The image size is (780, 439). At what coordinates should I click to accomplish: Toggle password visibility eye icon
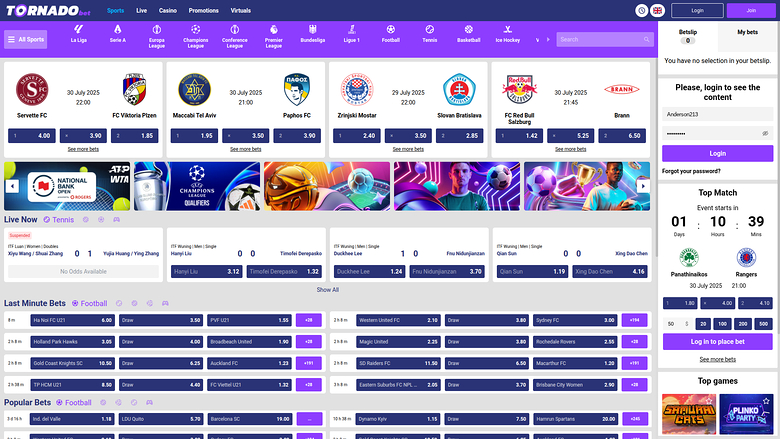[765, 133]
